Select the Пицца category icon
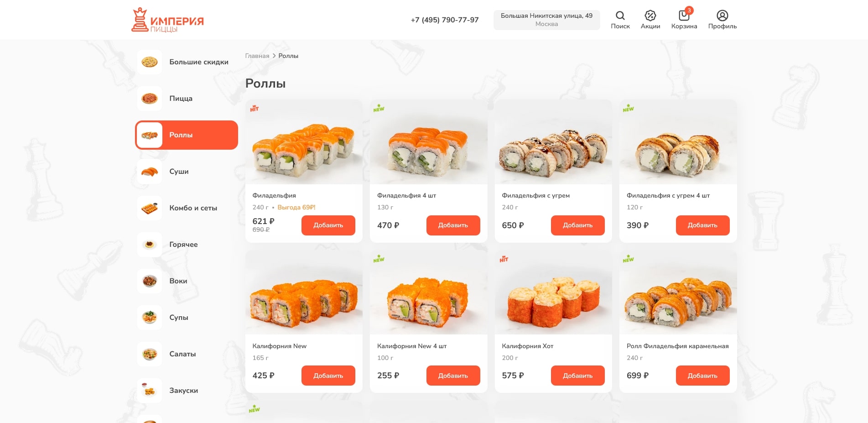This screenshot has width=868, height=423. point(150,99)
